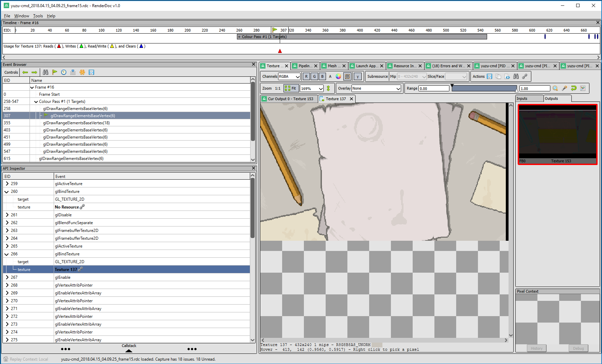Open the Overlay dropdown

[376, 88]
